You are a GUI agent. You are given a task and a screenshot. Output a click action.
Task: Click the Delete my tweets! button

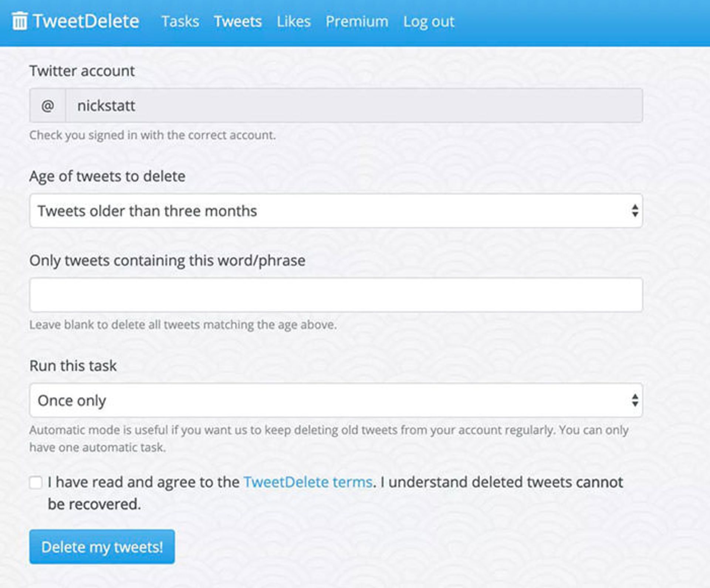102,547
